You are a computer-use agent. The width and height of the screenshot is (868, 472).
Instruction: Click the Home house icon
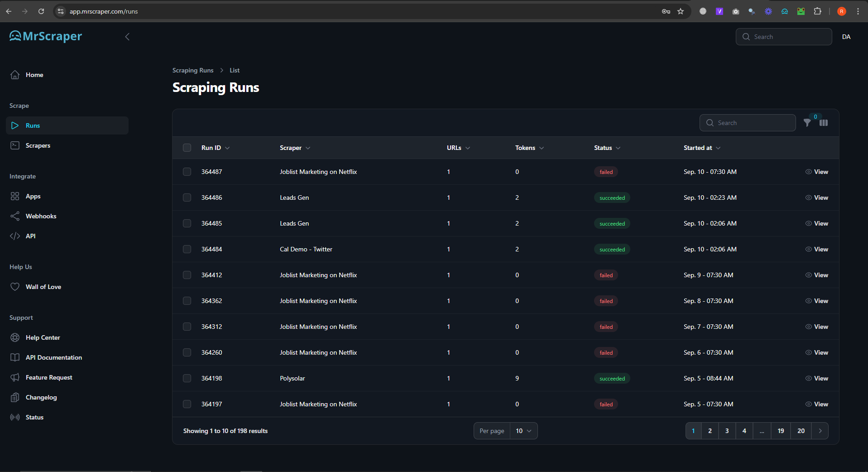pyautogui.click(x=15, y=75)
